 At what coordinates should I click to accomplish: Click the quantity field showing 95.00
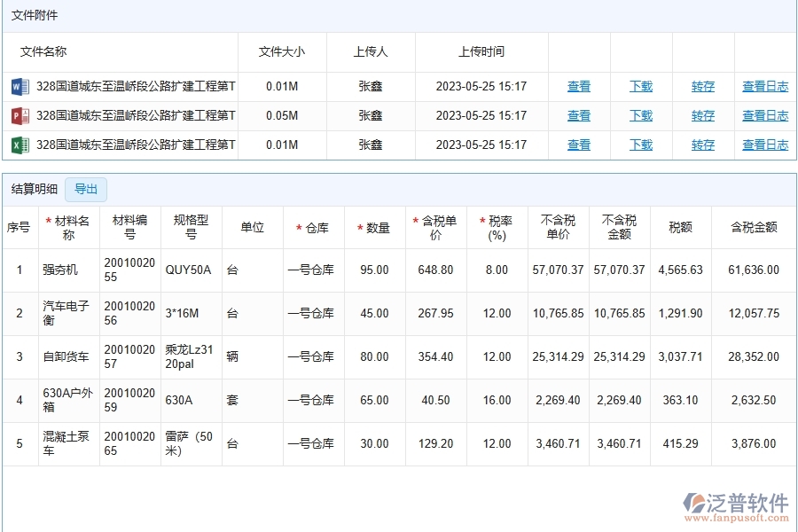click(x=374, y=270)
